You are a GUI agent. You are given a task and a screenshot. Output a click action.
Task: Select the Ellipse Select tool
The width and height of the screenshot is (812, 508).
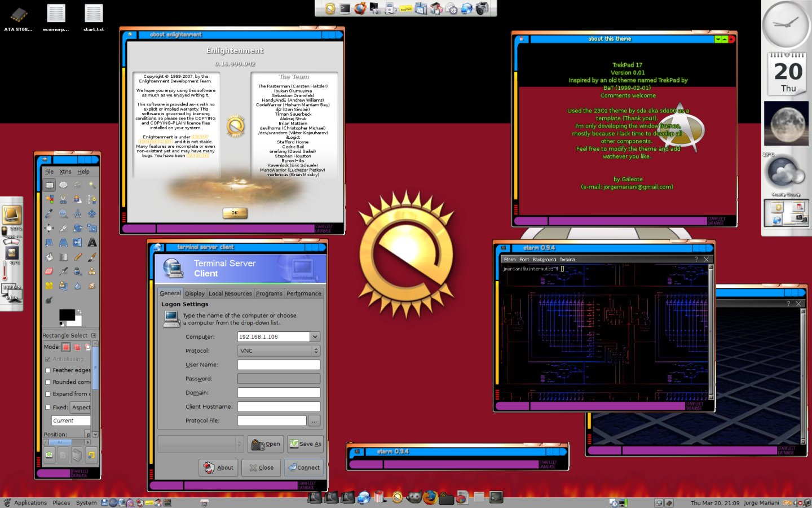(x=64, y=185)
